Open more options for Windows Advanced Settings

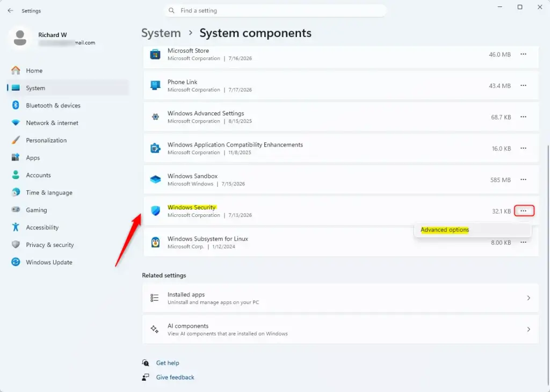pyautogui.click(x=523, y=117)
